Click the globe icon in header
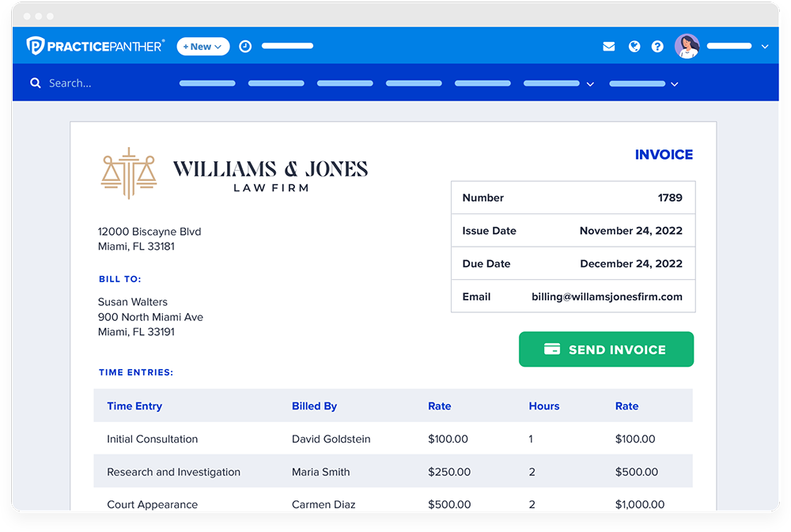Viewport: 791px width, 532px height. tap(634, 47)
